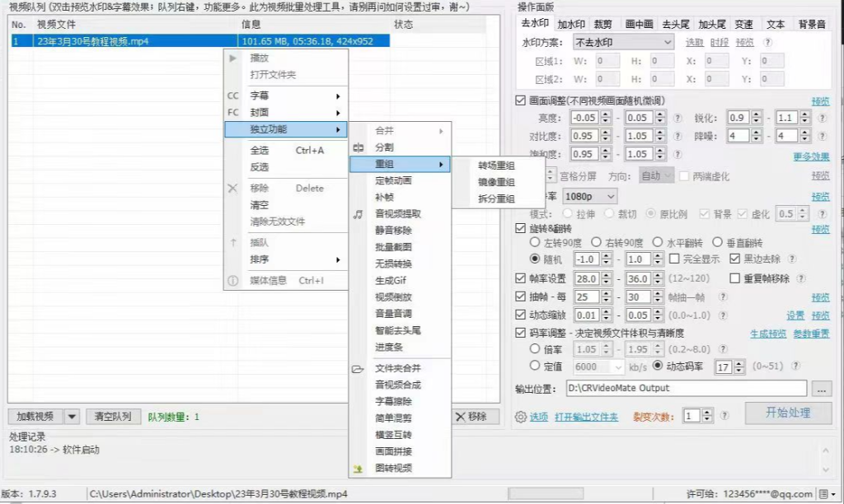Click the help icon beside brightness values

click(678, 118)
